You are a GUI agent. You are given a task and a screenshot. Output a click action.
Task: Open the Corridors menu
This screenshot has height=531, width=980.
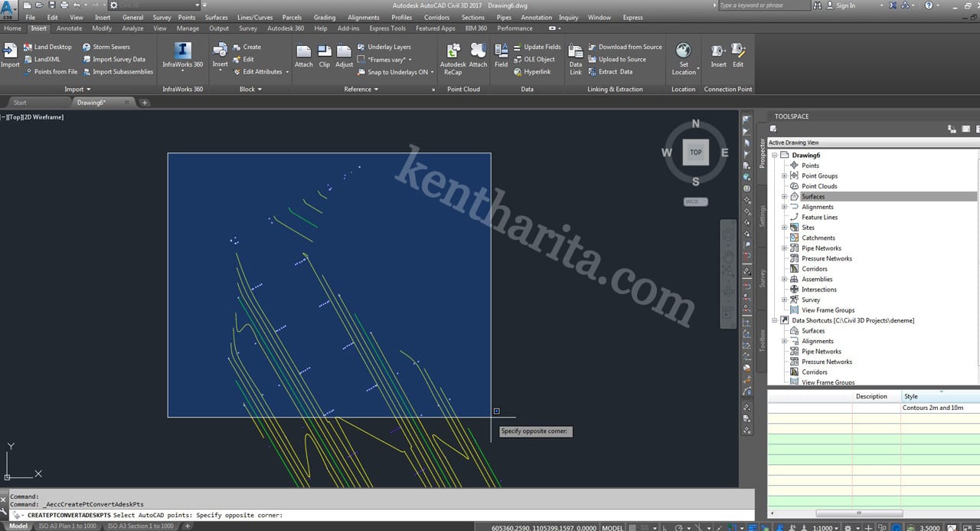pos(436,17)
